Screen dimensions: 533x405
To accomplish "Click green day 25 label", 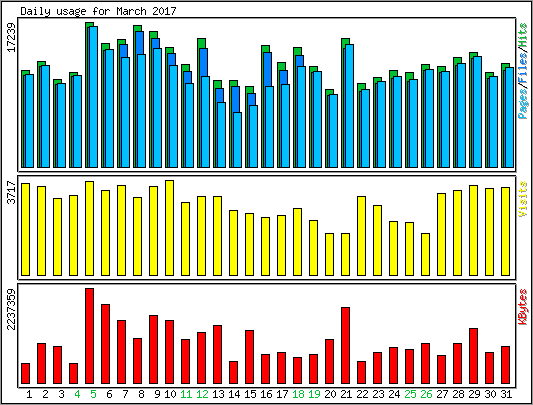I will pyautogui.click(x=410, y=394).
